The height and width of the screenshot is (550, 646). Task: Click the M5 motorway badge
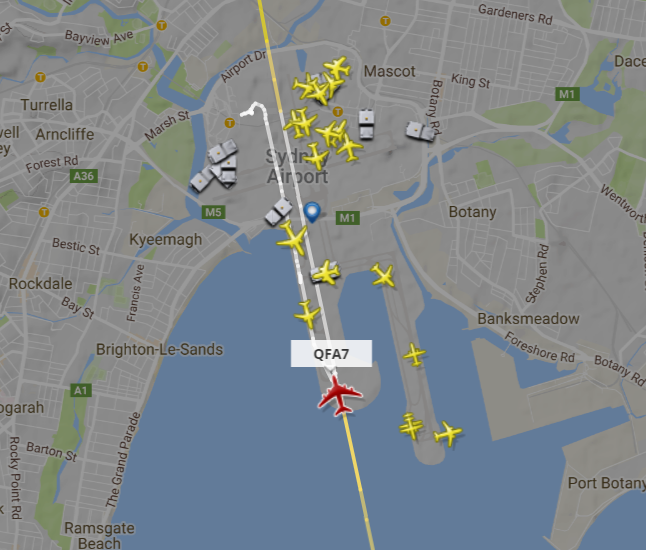pos(213,212)
